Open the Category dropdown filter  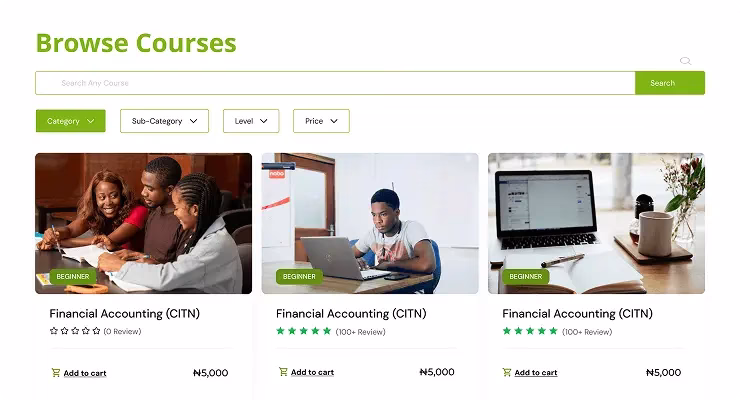tap(70, 121)
